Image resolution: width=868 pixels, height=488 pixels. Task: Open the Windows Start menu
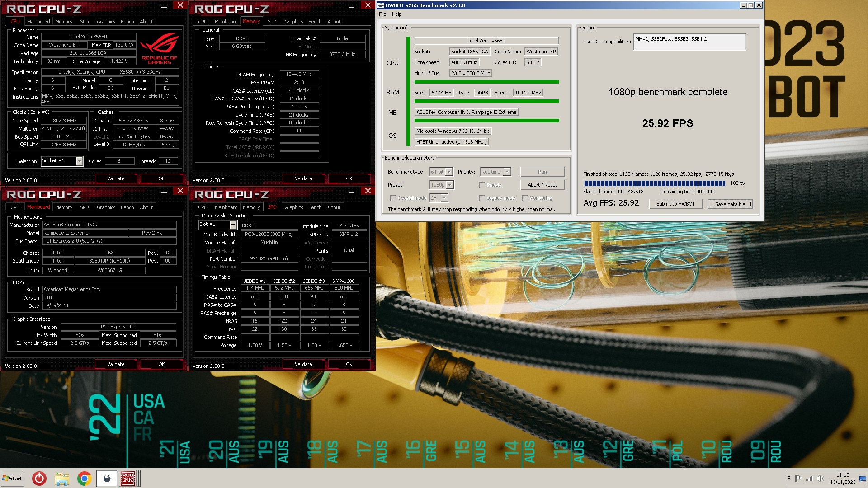coord(12,479)
